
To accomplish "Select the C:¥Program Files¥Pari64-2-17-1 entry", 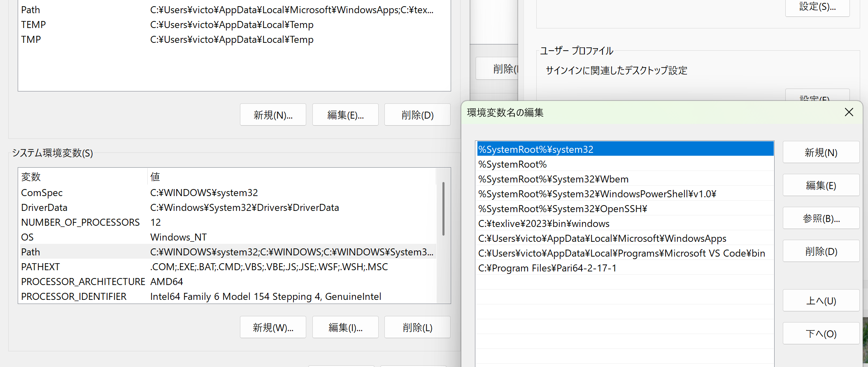I will [625, 268].
